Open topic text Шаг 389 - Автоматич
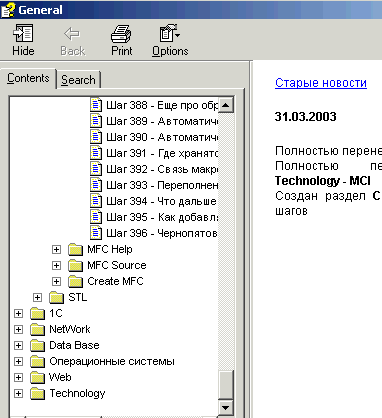 tap(162, 121)
